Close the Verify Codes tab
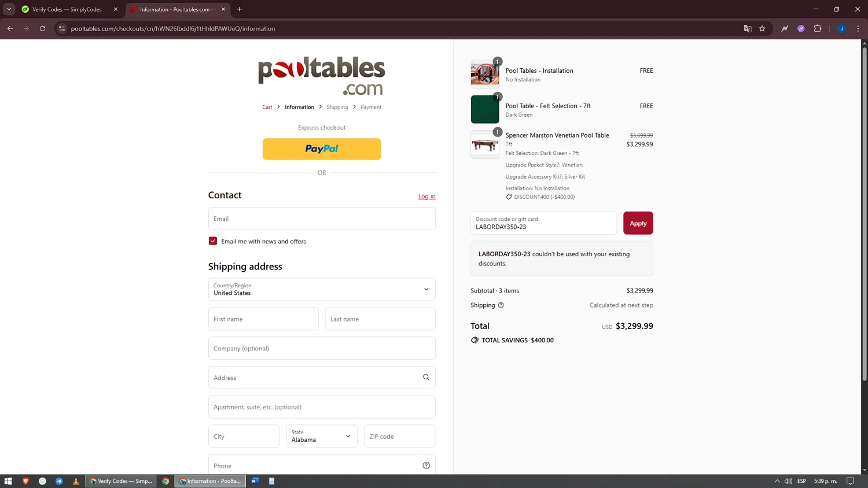Screen dimensions: 868x488 pyautogui.click(x=115, y=9)
